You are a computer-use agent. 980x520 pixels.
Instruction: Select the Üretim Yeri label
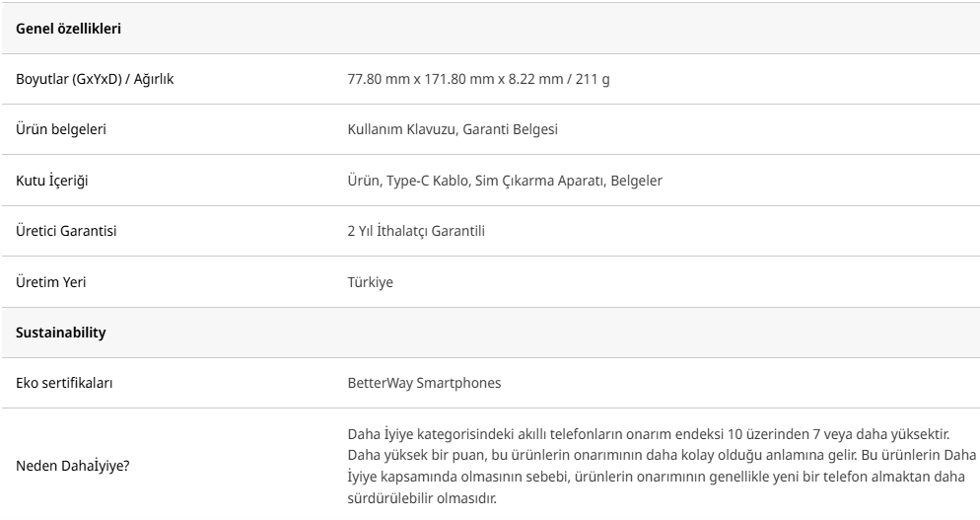coord(50,282)
